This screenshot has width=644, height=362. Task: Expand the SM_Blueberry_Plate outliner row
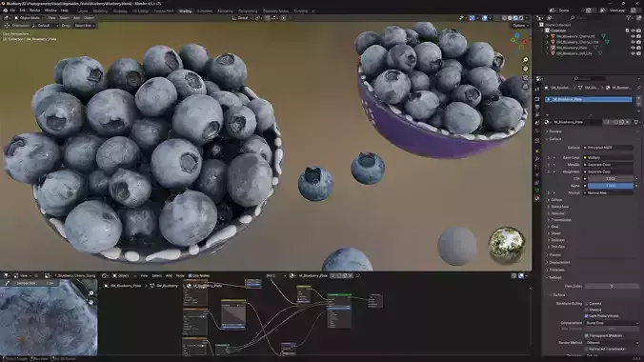[548, 48]
